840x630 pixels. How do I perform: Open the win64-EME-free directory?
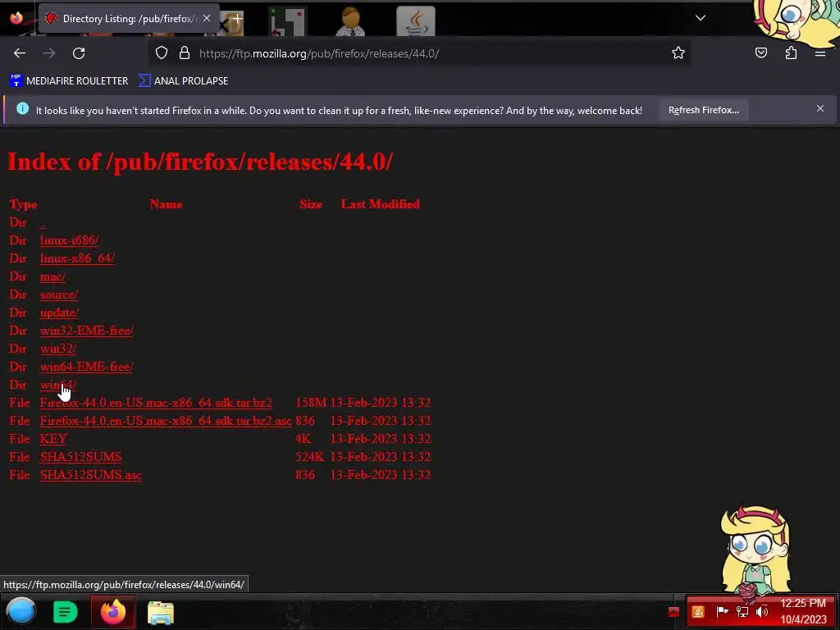coord(86,367)
